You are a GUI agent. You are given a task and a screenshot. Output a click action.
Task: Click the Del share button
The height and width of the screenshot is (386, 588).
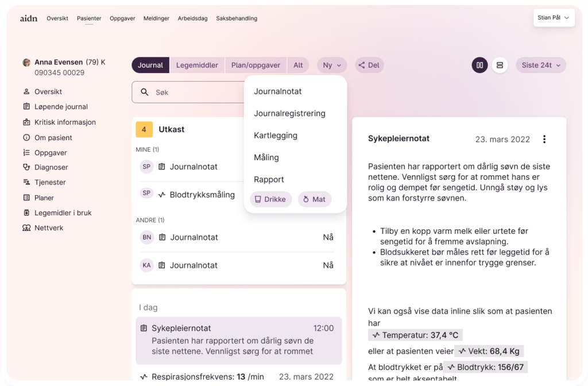(x=369, y=65)
